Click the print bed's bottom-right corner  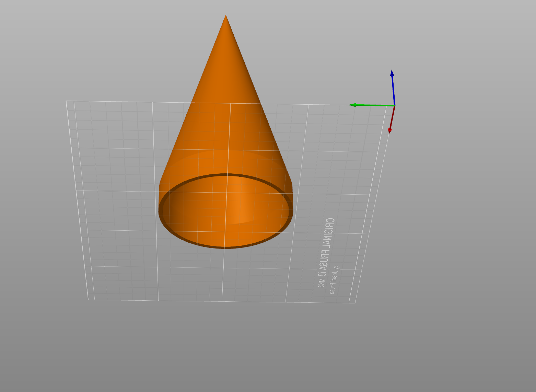pyautogui.click(x=355, y=303)
